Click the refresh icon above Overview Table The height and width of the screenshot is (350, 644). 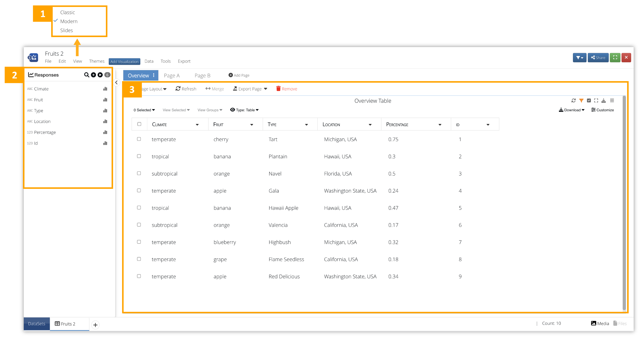(x=573, y=100)
